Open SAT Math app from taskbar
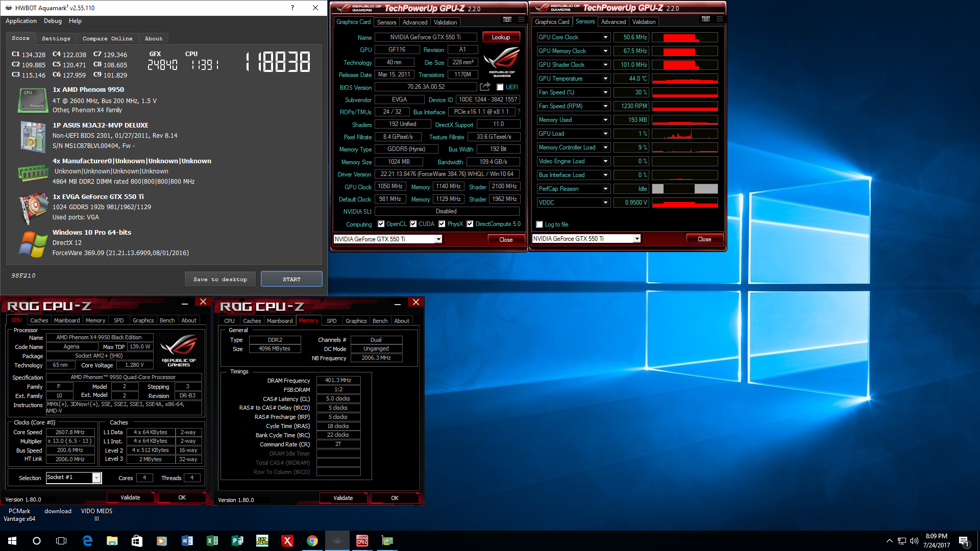 262,541
